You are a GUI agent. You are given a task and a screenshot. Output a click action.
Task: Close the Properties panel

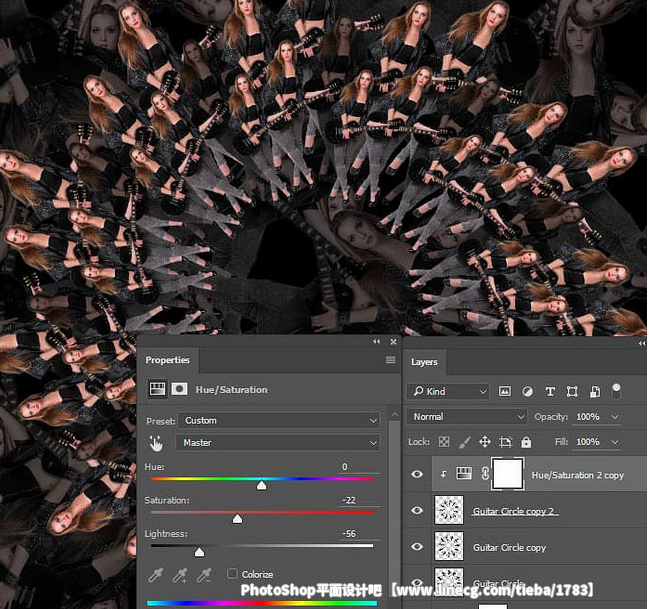393,342
